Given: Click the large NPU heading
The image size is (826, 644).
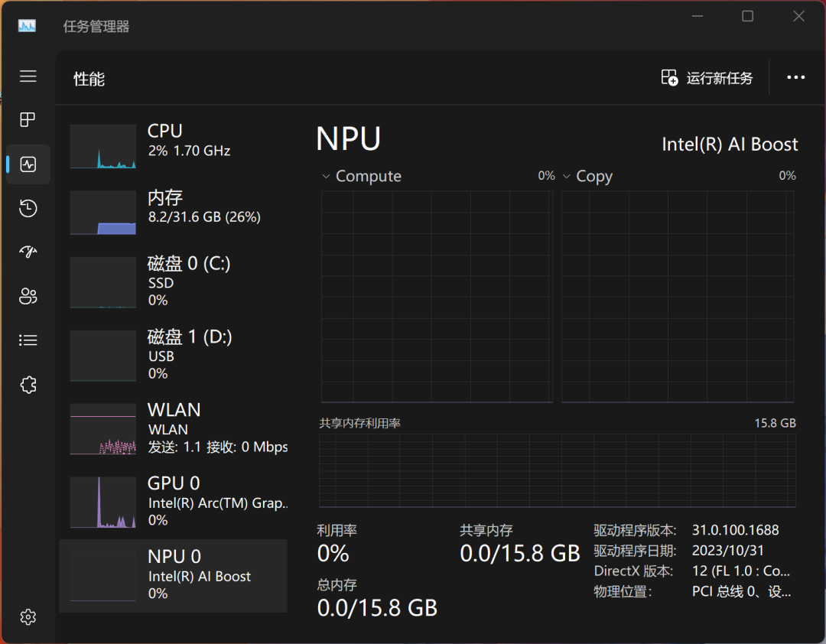Looking at the screenshot, I should coord(348,139).
